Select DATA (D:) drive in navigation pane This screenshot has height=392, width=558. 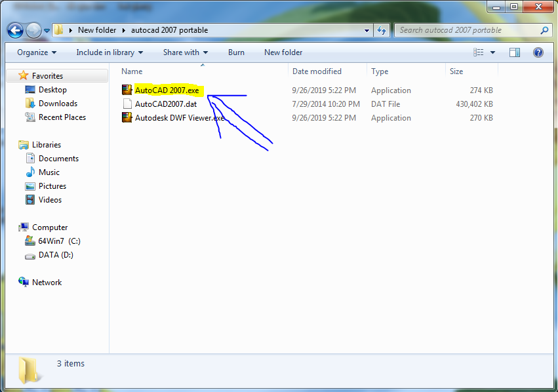click(x=56, y=255)
